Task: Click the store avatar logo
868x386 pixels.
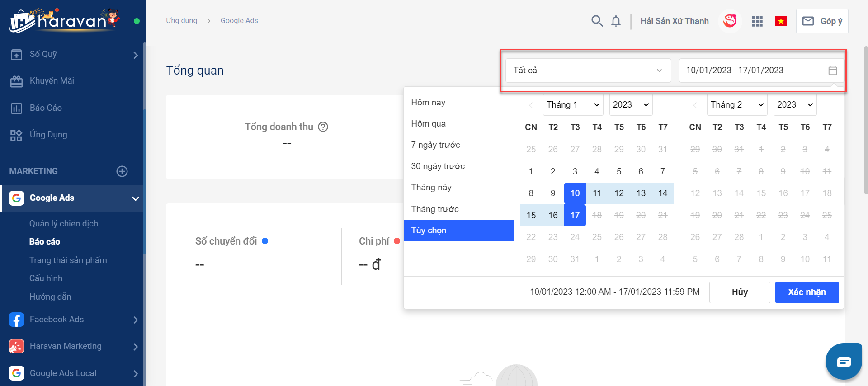Action: coord(730,21)
